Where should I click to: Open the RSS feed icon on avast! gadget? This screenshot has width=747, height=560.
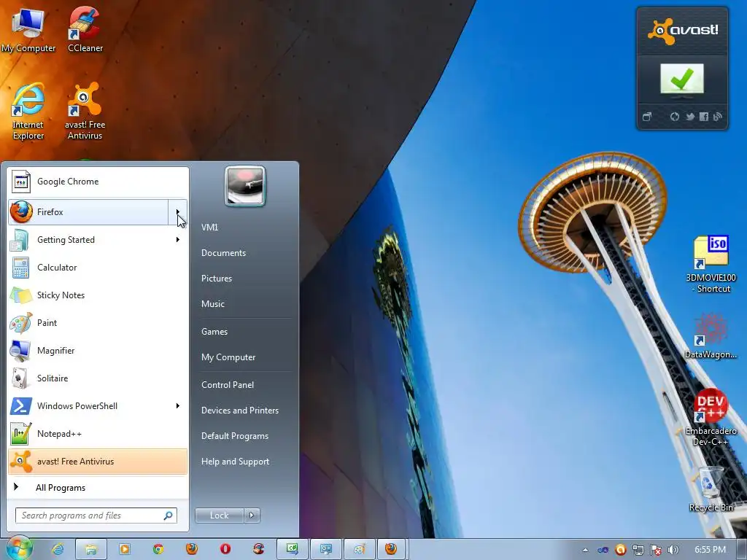coord(718,117)
